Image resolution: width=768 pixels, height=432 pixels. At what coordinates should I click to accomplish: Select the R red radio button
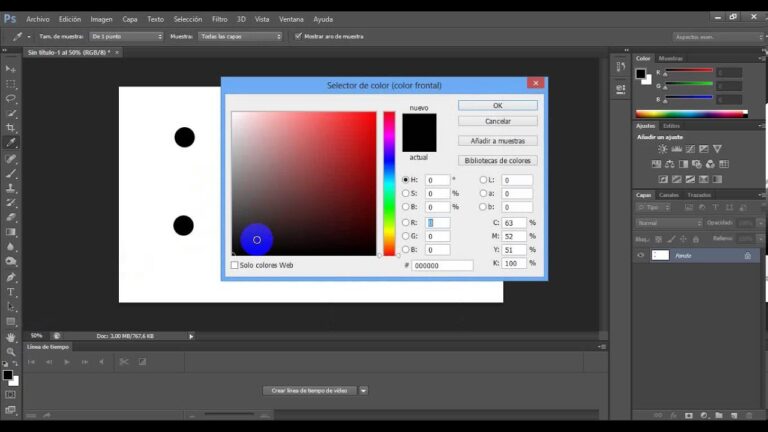click(406, 222)
